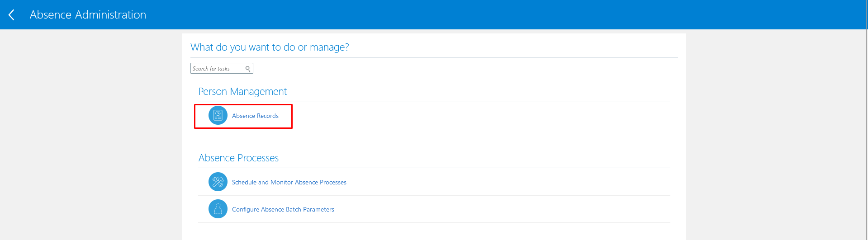This screenshot has width=868, height=240.
Task: Click the vertical scrollbar at the window edge
Action: pyautogui.click(x=866, y=120)
